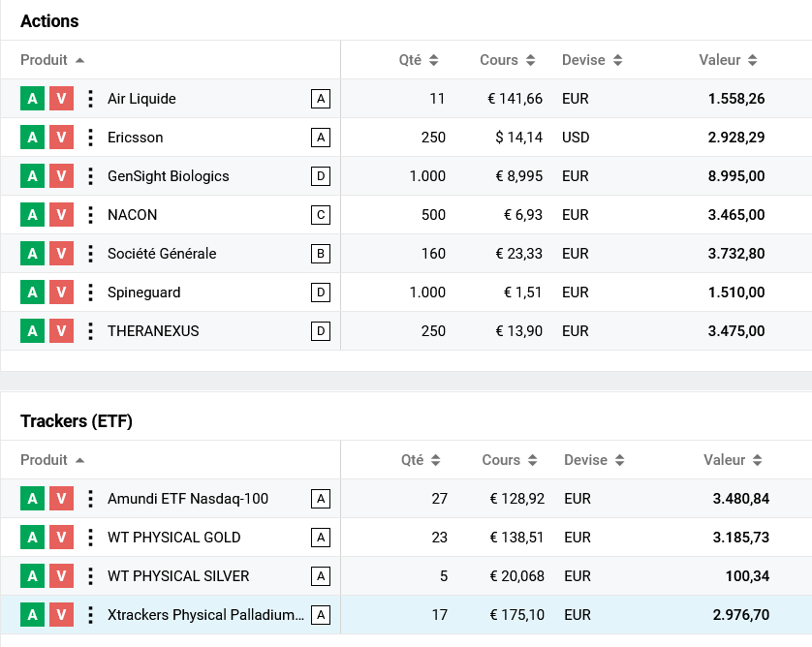This screenshot has height=647, width=812.
Task: Click the Trackers (ETF) section heading
Action: click(x=77, y=421)
